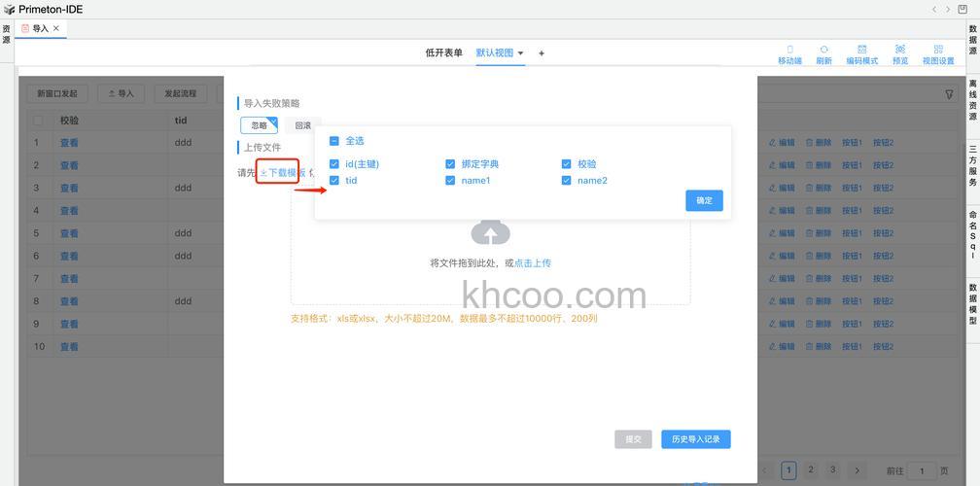Navigate forward with the title bar right arrow

click(x=948, y=10)
